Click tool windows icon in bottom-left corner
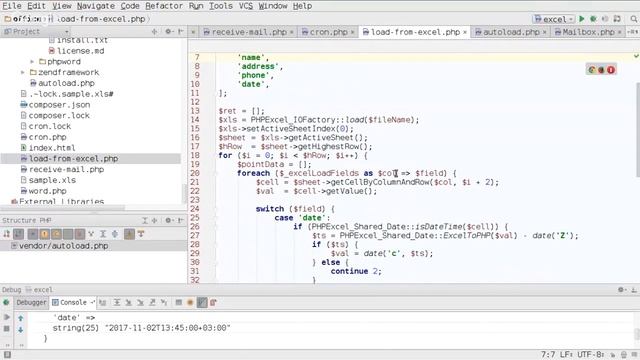This screenshot has width=640, height=360. tap(7, 355)
